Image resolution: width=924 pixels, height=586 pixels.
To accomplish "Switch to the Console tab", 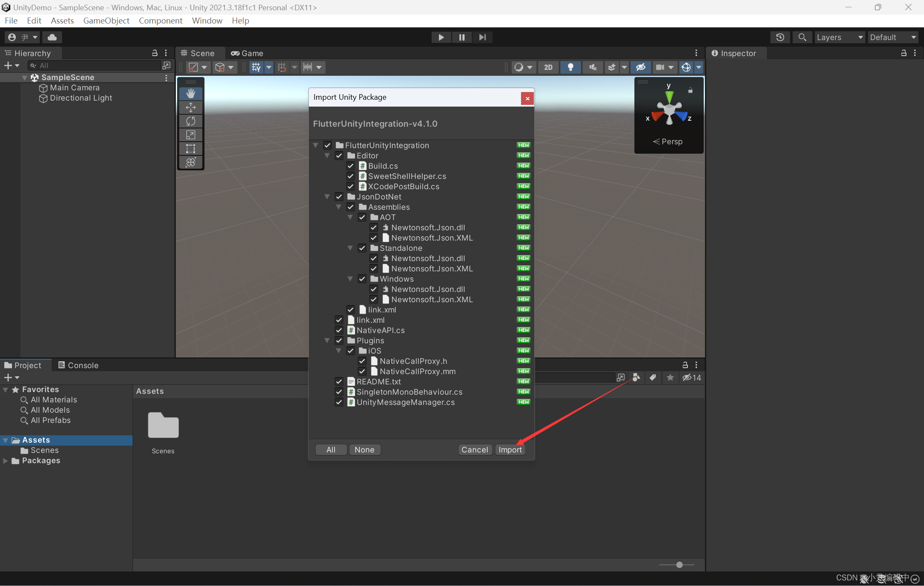I will pos(79,365).
